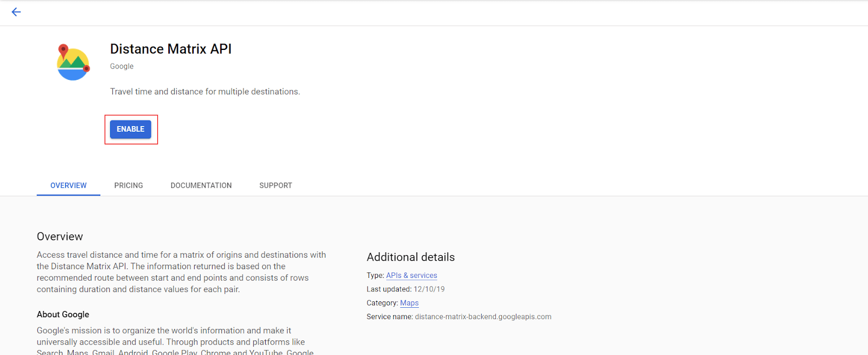This screenshot has height=355, width=868.
Task: Open the DOCUMENTATION tab
Action: coord(201,185)
